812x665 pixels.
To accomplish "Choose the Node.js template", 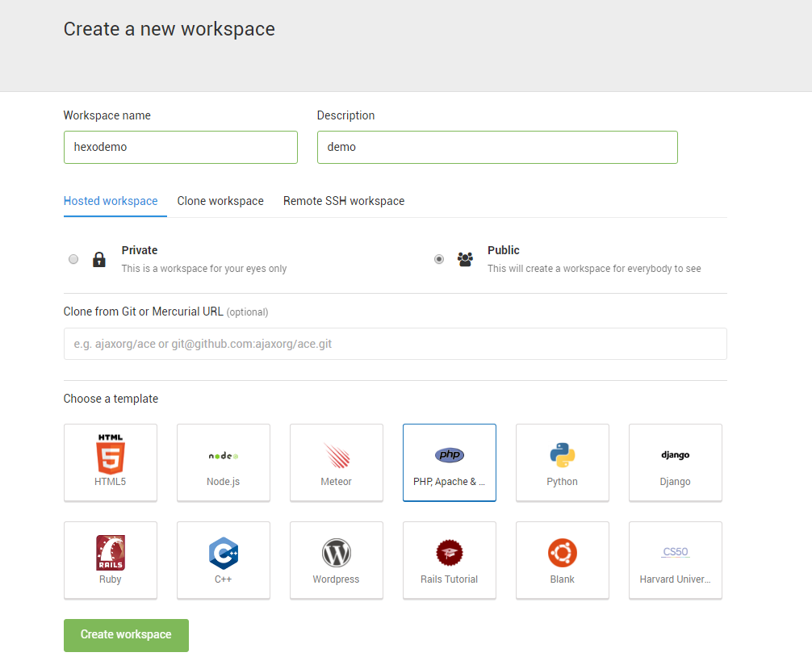I will point(224,462).
